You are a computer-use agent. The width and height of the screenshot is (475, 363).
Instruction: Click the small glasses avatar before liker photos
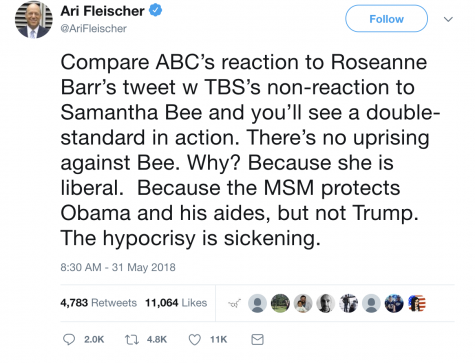(235, 303)
